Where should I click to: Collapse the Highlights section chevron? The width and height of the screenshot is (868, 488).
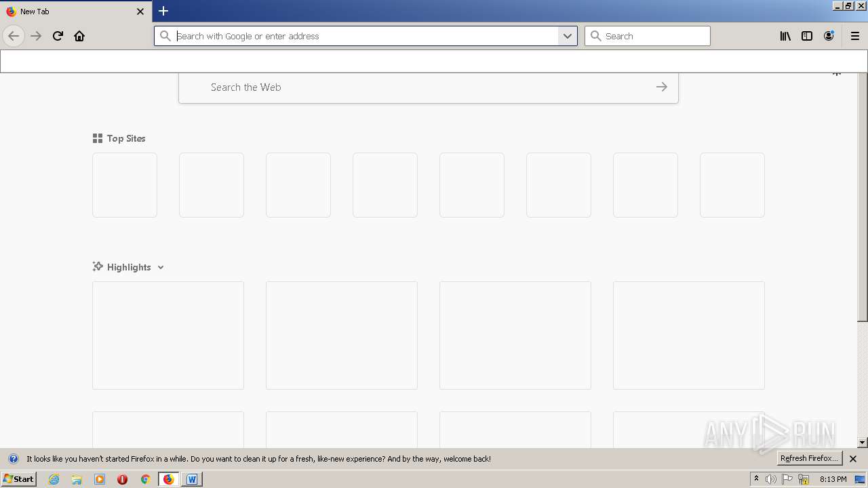161,267
